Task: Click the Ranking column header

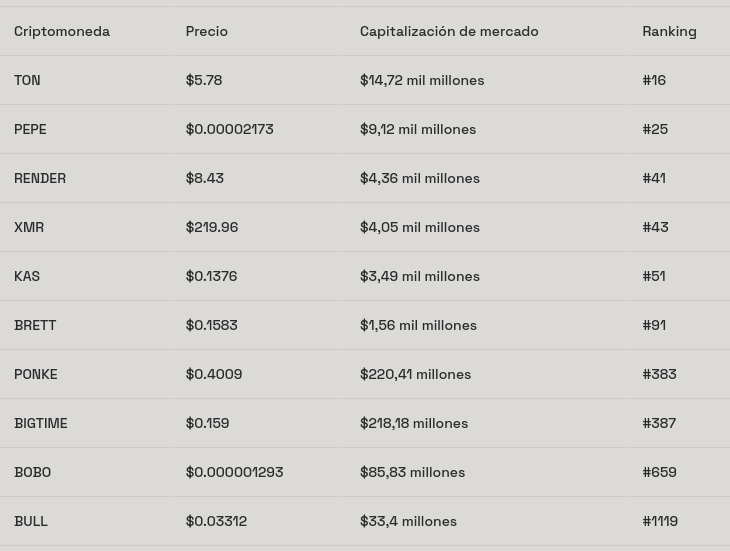Action: (669, 31)
